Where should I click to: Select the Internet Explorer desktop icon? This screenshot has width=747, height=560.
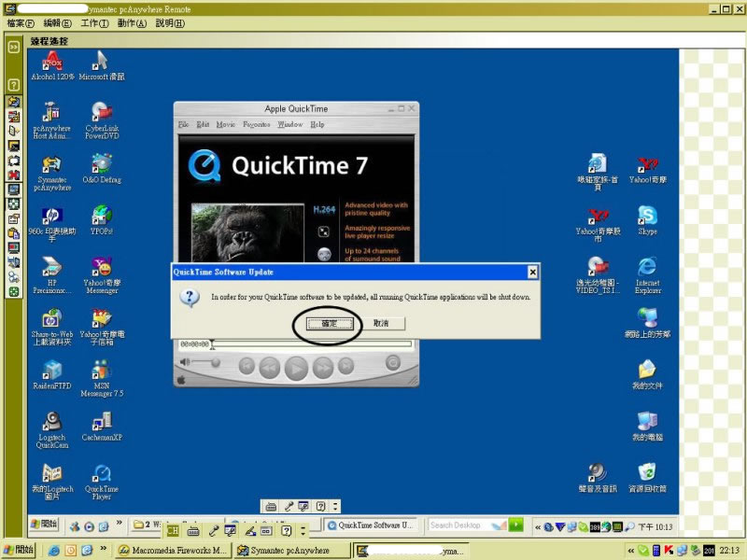[647, 275]
